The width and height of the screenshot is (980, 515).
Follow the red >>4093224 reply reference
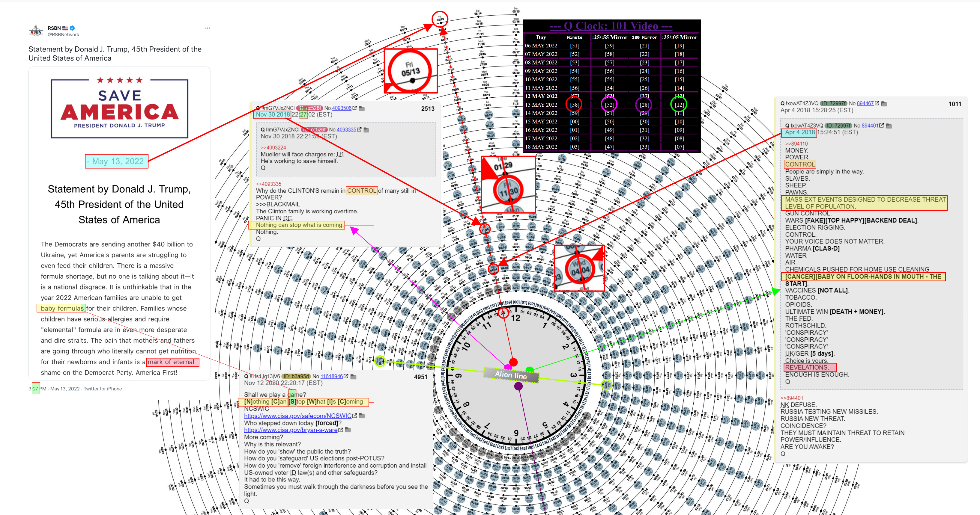pos(273,147)
